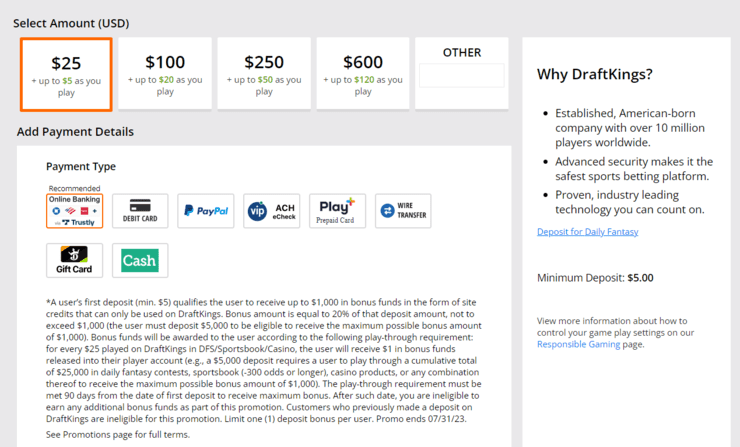This screenshot has height=447, width=740.
Task: Select the green Cash payment option
Action: (140, 261)
